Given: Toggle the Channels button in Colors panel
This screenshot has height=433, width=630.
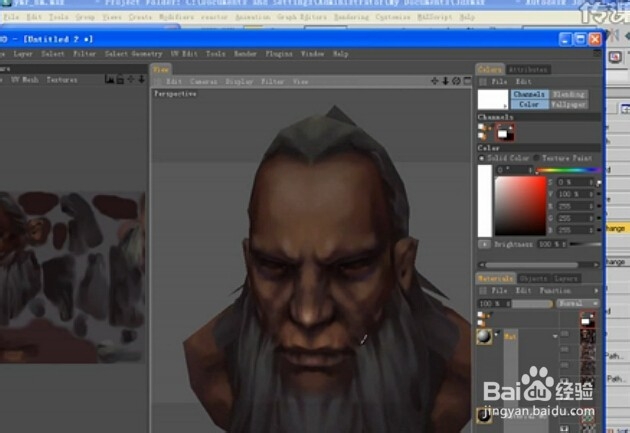Looking at the screenshot, I should (529, 94).
